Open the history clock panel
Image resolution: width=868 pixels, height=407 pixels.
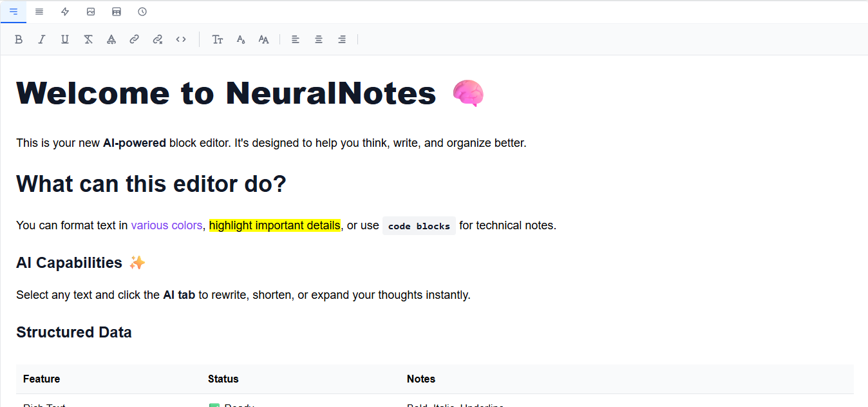click(x=142, y=12)
